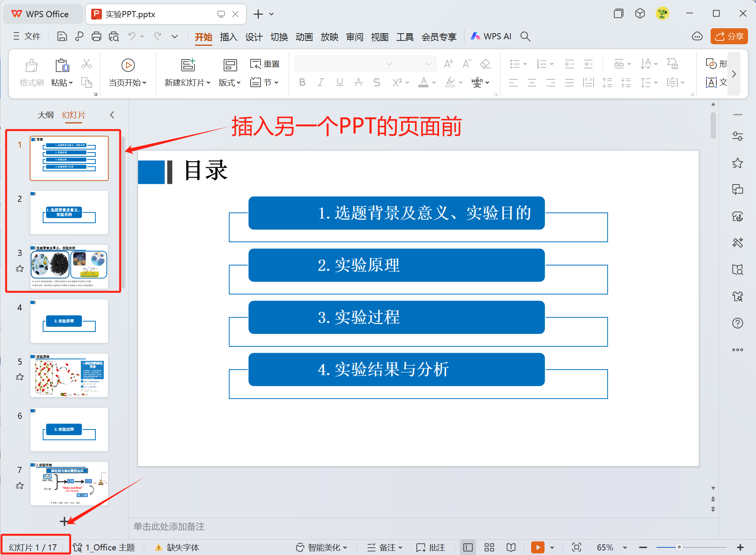Toggle bold formatting
The image size is (756, 555).
pyautogui.click(x=302, y=82)
